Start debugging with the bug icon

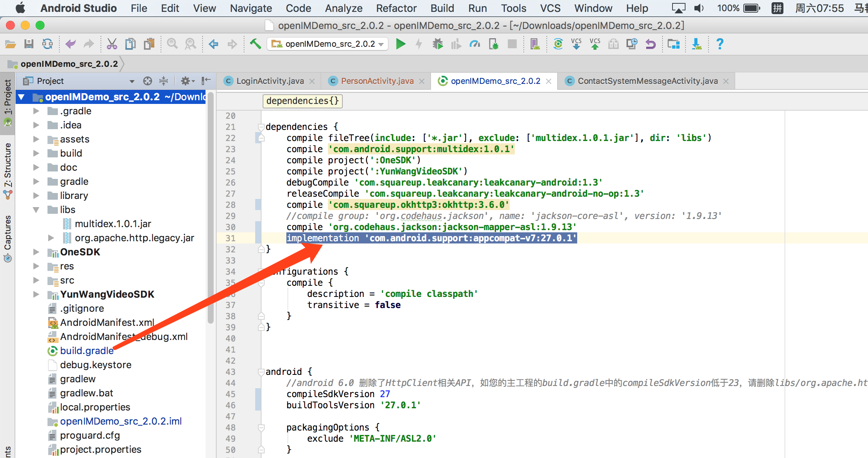point(438,44)
